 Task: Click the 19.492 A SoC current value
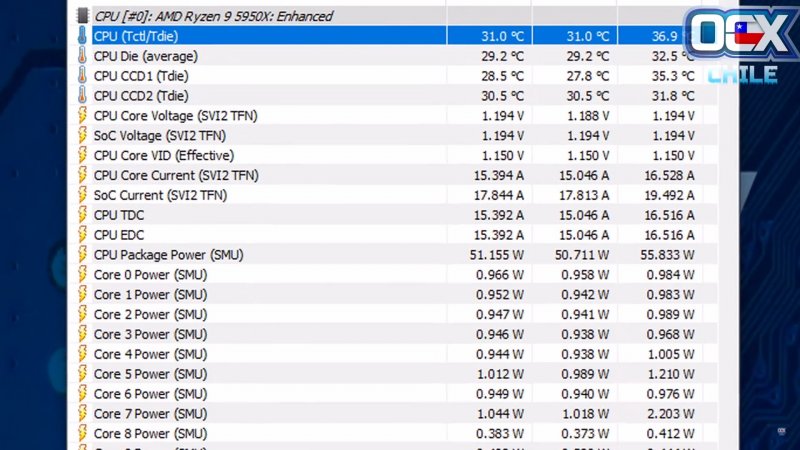(669, 195)
